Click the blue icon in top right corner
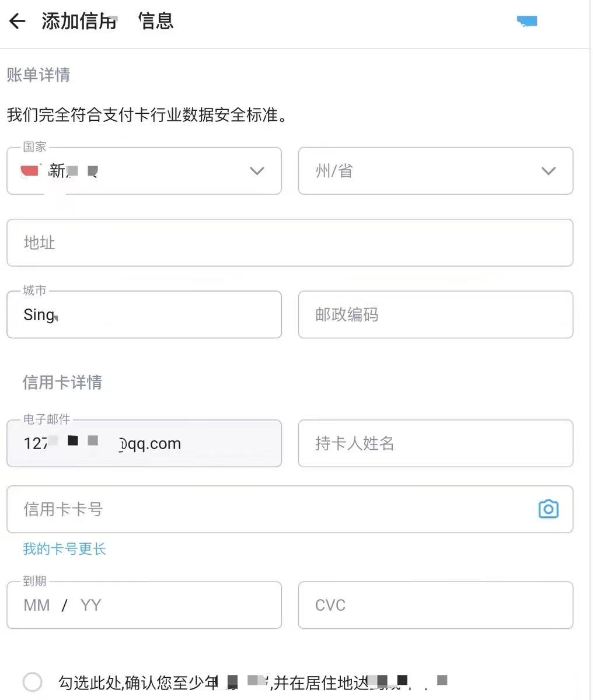 (526, 21)
